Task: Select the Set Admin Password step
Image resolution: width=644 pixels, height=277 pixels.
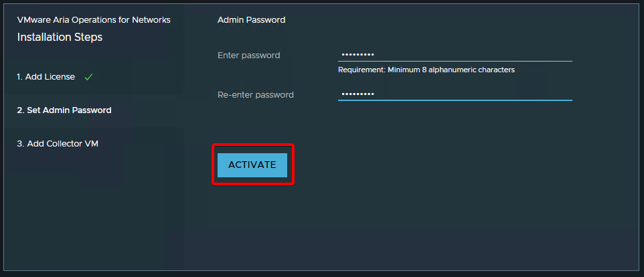Action: coord(64,110)
